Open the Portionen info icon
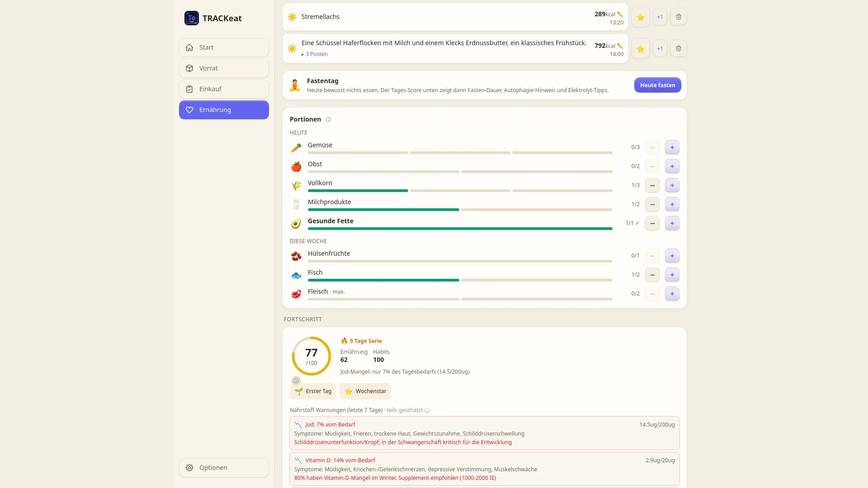Image resolution: width=868 pixels, height=488 pixels. tap(329, 120)
